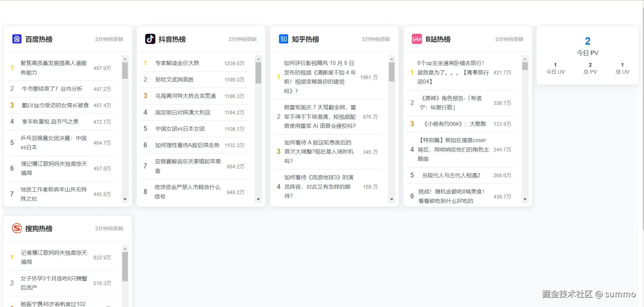The height and width of the screenshot is (307, 644).
Task: Click the 总 UV statistic
Action: [622, 68]
